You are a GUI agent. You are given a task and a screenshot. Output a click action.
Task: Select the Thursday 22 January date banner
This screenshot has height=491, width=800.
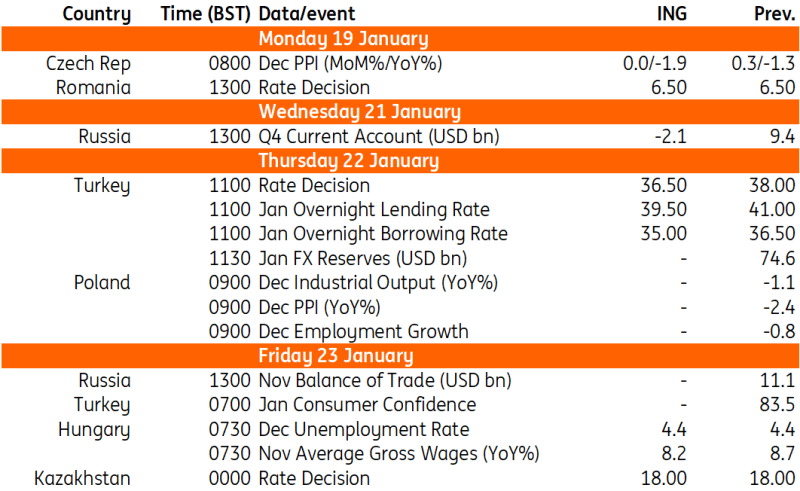click(x=349, y=161)
